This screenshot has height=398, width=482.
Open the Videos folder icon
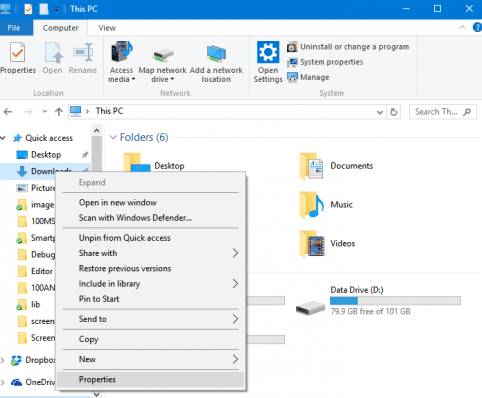click(312, 244)
